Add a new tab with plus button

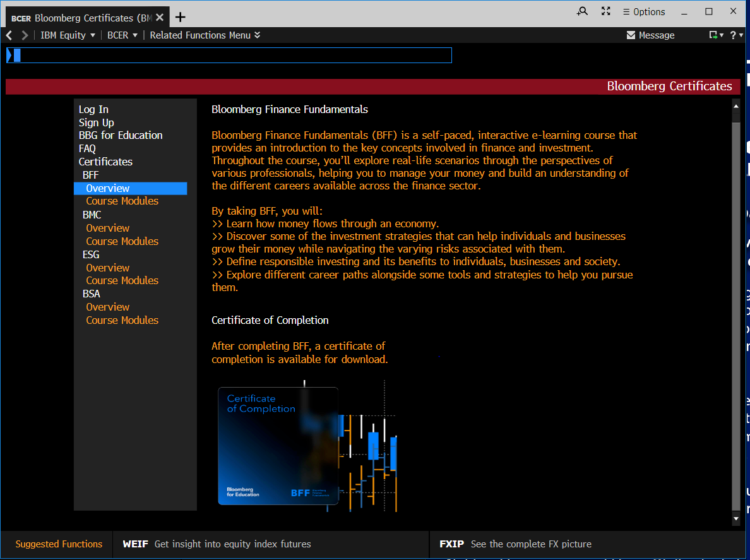pos(181,17)
